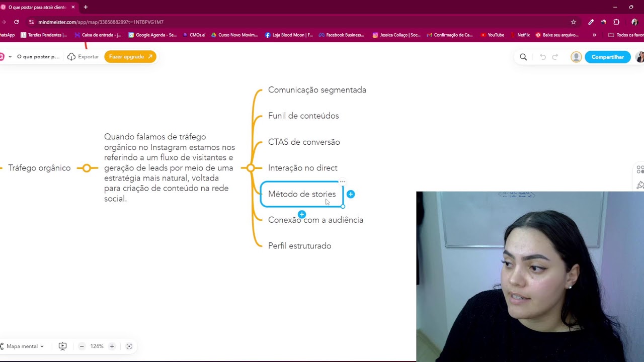Select the Método de stories topic

coord(302,194)
